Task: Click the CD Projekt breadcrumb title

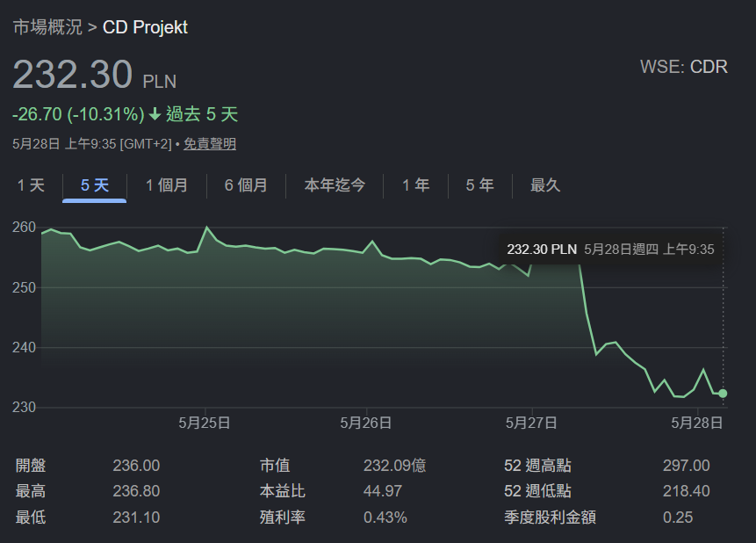Action: tap(145, 27)
